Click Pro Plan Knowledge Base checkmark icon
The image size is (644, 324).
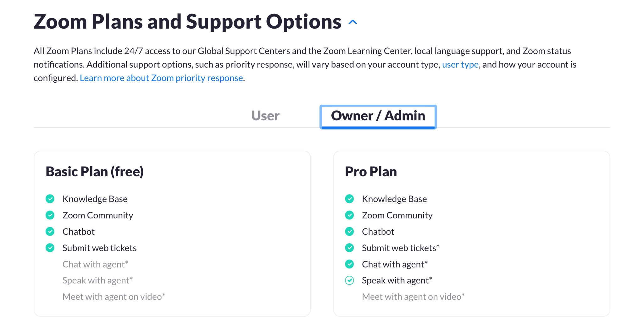(349, 199)
